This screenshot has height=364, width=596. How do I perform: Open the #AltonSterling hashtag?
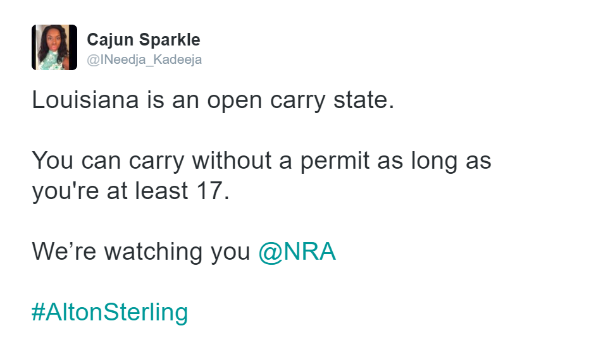[x=110, y=312]
